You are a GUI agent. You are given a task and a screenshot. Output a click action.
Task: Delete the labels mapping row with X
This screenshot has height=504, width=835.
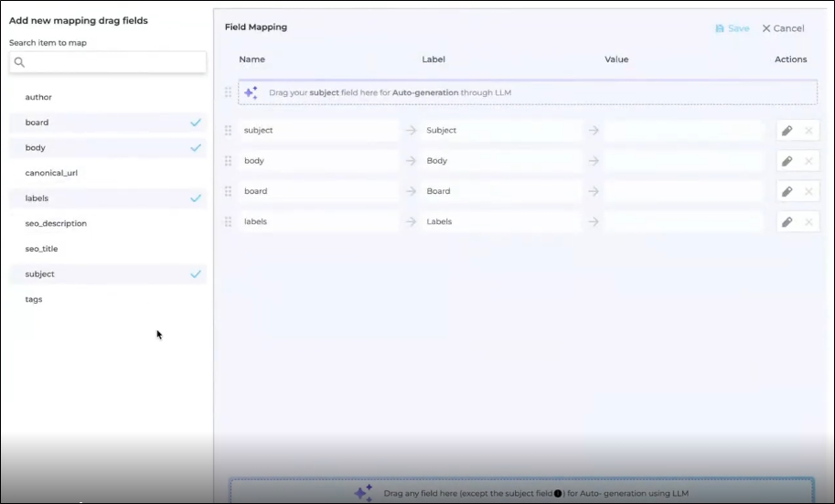coord(808,221)
